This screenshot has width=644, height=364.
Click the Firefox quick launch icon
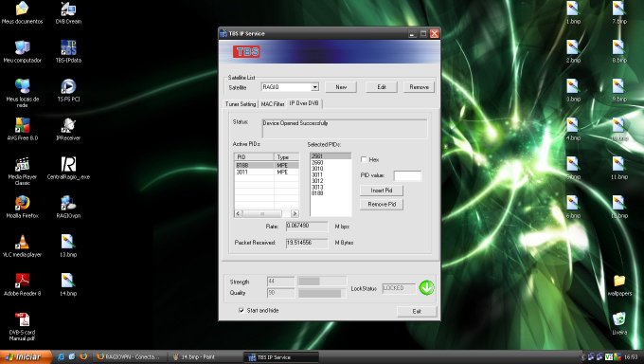click(83, 357)
